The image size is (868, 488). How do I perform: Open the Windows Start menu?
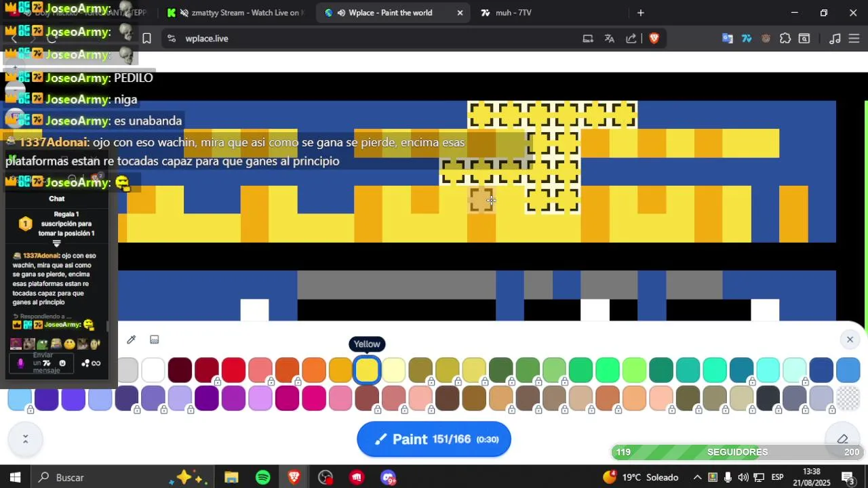pyautogui.click(x=15, y=477)
